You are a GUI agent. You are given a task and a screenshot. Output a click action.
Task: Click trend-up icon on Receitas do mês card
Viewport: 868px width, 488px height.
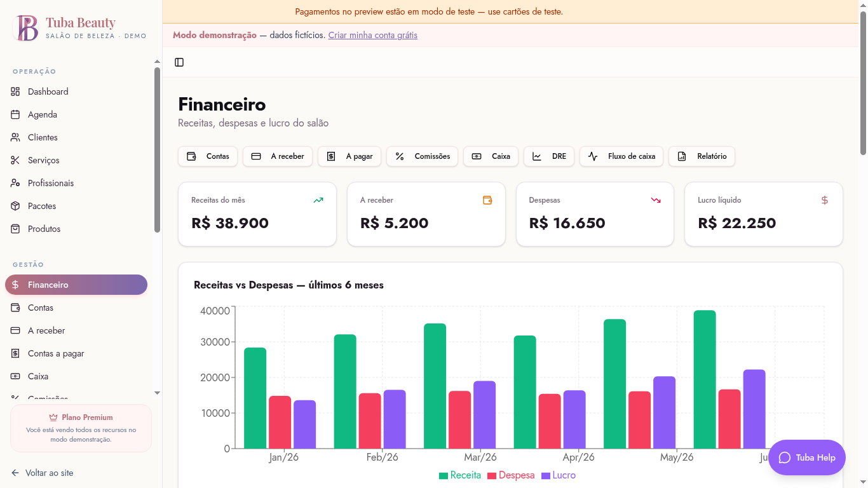(318, 200)
